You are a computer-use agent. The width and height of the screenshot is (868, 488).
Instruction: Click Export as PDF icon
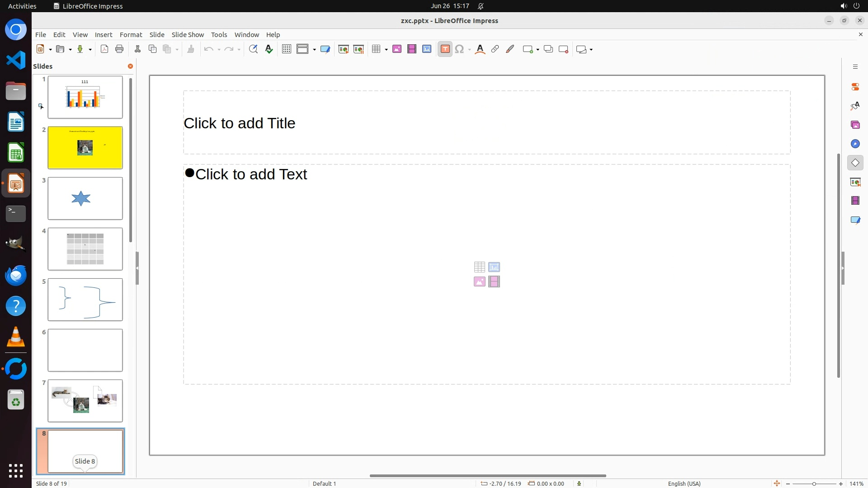[x=104, y=49]
